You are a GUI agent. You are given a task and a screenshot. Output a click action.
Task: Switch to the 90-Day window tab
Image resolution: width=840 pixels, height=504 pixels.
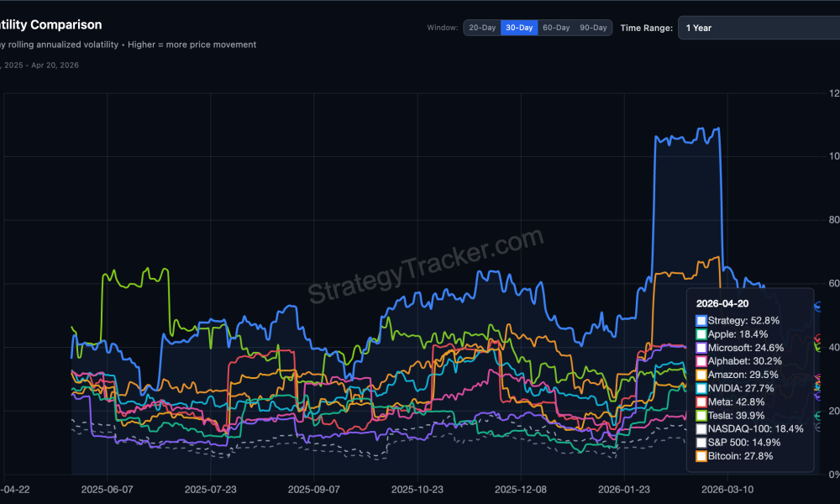[x=593, y=27]
